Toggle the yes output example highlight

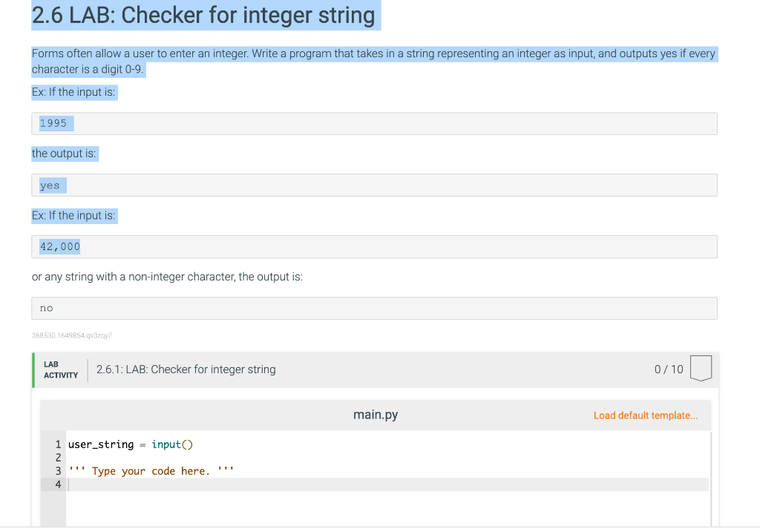[49, 185]
